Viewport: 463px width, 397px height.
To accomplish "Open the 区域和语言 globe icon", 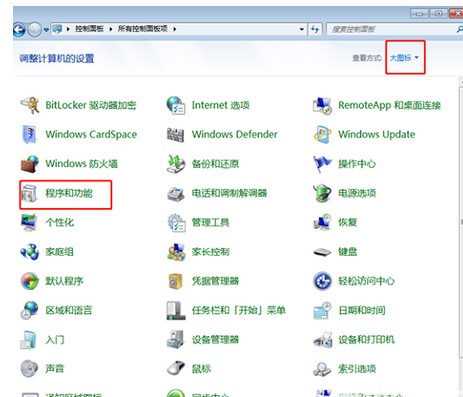I will [x=30, y=310].
